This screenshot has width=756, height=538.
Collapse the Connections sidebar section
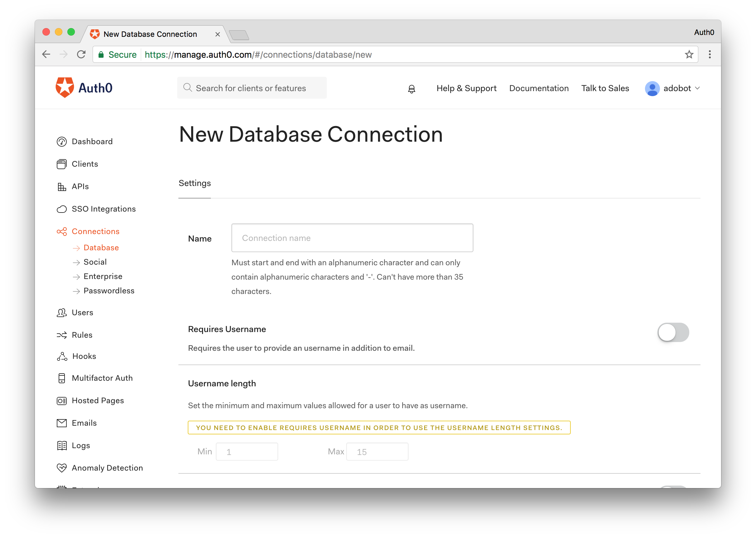[x=95, y=232]
